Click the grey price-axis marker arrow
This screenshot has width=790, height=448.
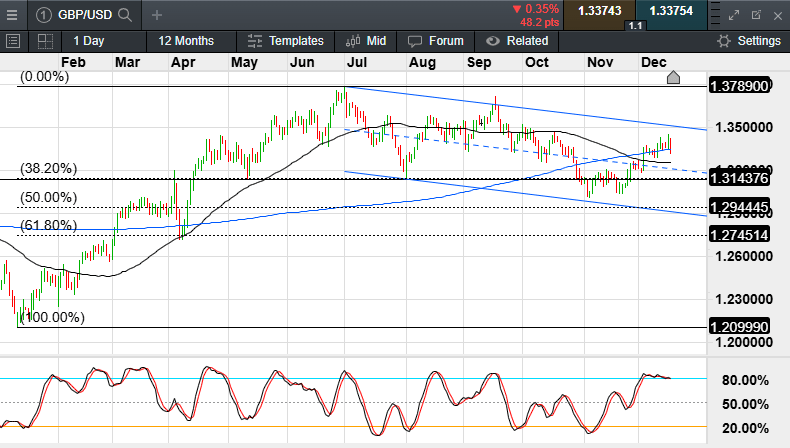(x=673, y=78)
